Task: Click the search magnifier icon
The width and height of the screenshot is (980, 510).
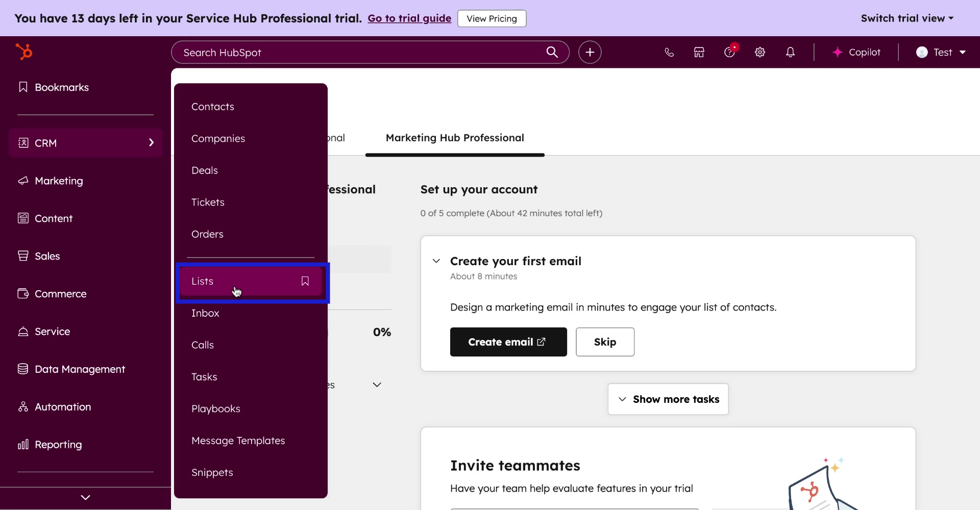Action: [552, 52]
